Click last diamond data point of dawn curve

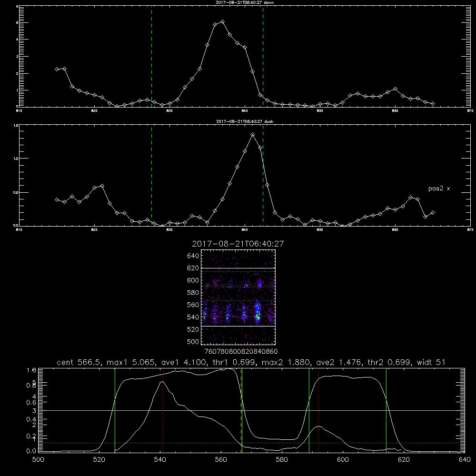433,103
